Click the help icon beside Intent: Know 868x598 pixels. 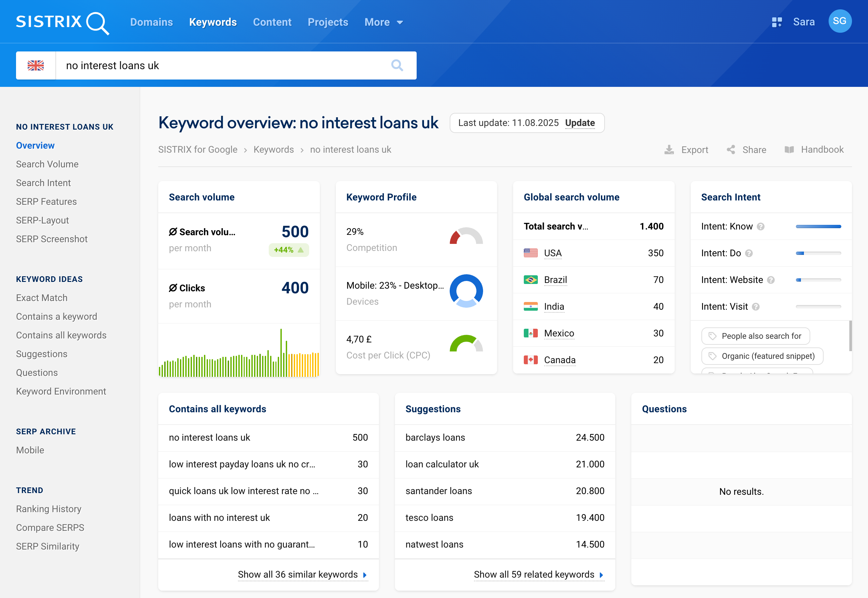click(x=760, y=226)
